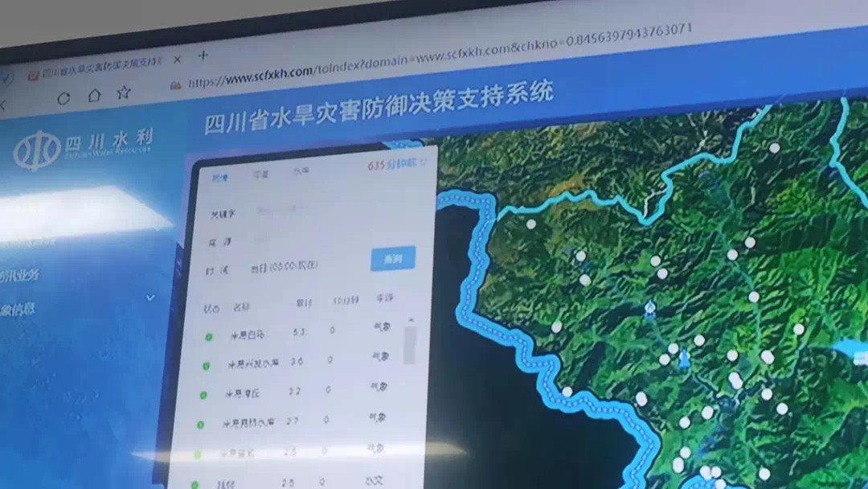
Task: Click green status dot of the 3.2 row
Action: click(x=203, y=396)
